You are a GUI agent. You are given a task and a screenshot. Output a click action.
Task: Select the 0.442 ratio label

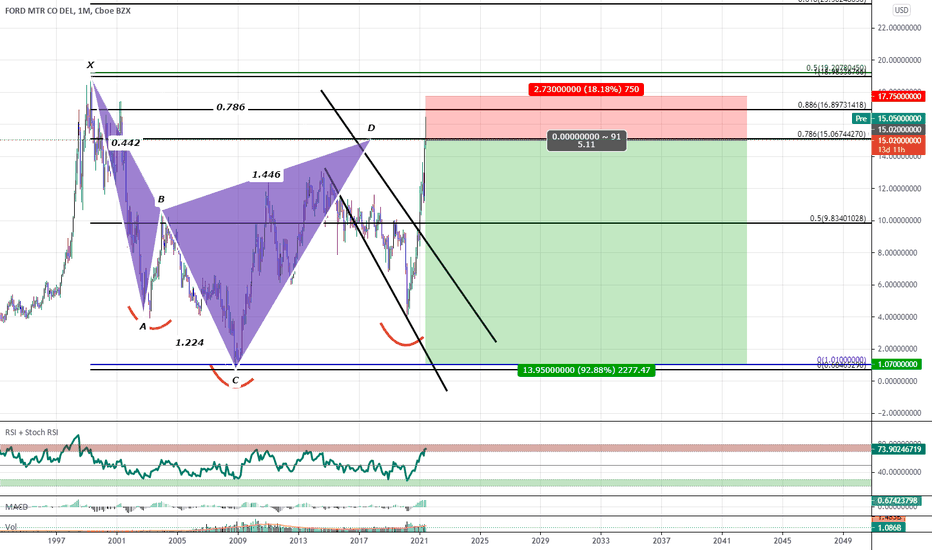[x=125, y=143]
